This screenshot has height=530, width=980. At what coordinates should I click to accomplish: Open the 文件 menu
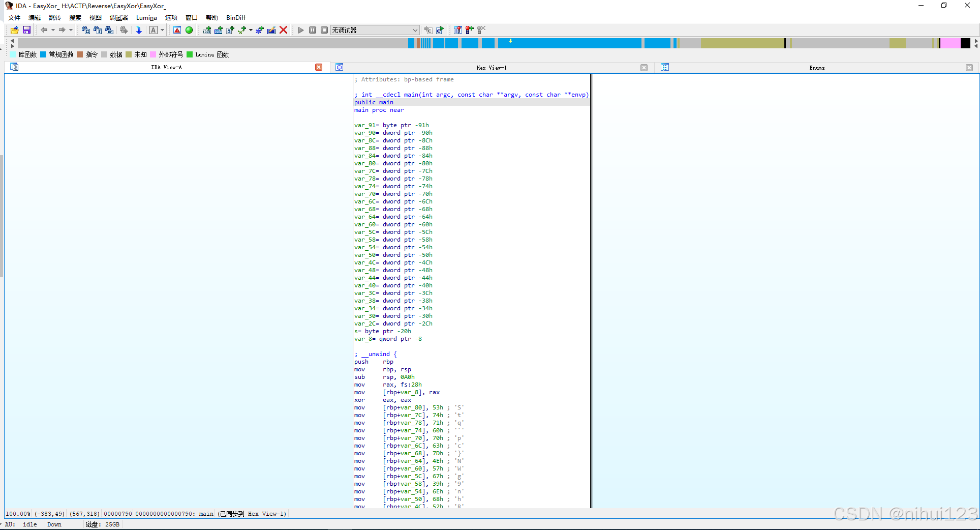(x=14, y=17)
